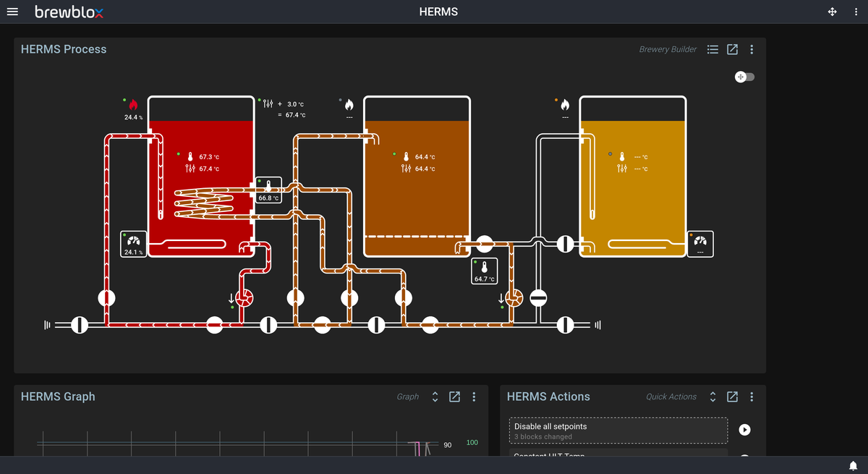Click the HLT PWM gauge showing 24.1 %
868x474 pixels.
pyautogui.click(x=134, y=244)
